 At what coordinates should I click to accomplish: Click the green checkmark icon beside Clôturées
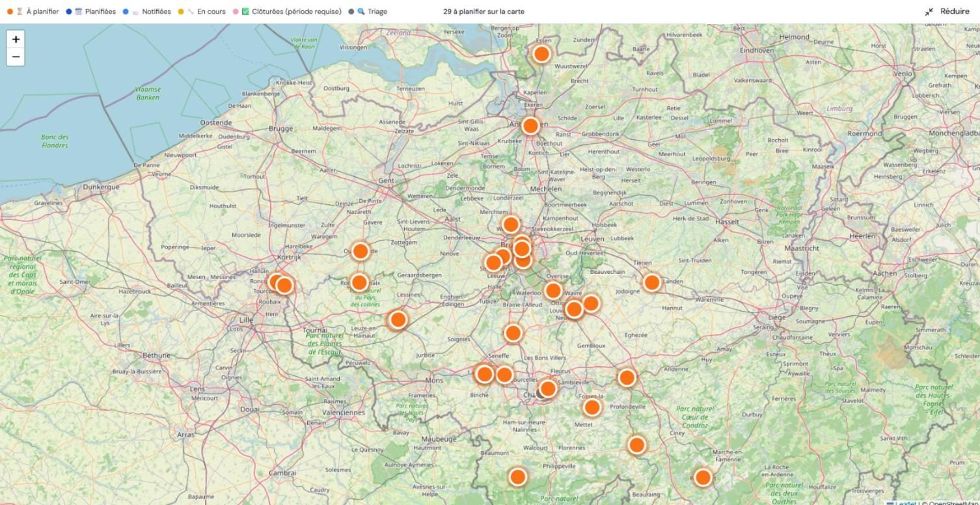(x=245, y=12)
